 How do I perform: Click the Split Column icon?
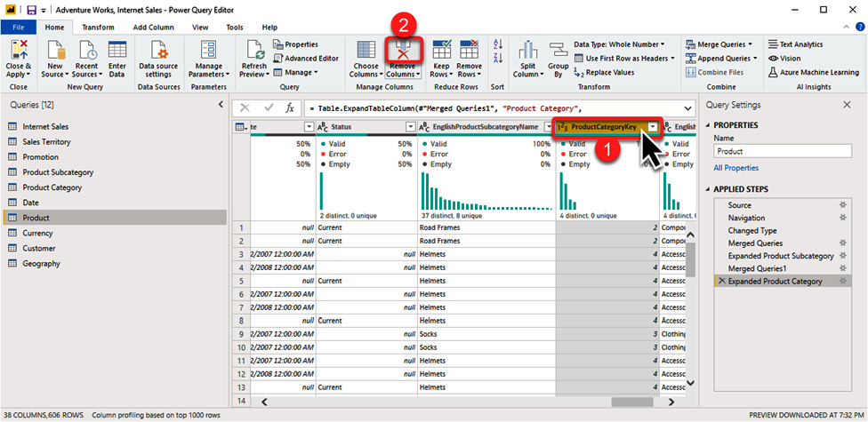pos(528,51)
